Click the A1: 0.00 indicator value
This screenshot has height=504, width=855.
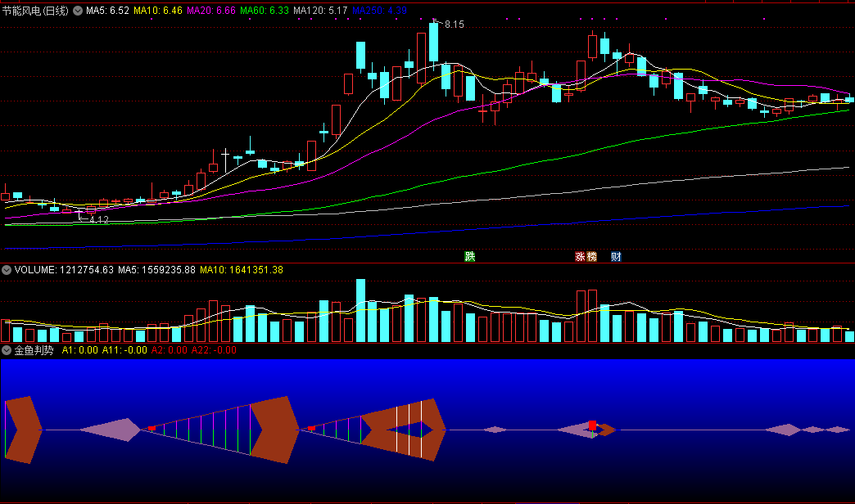pos(80,350)
